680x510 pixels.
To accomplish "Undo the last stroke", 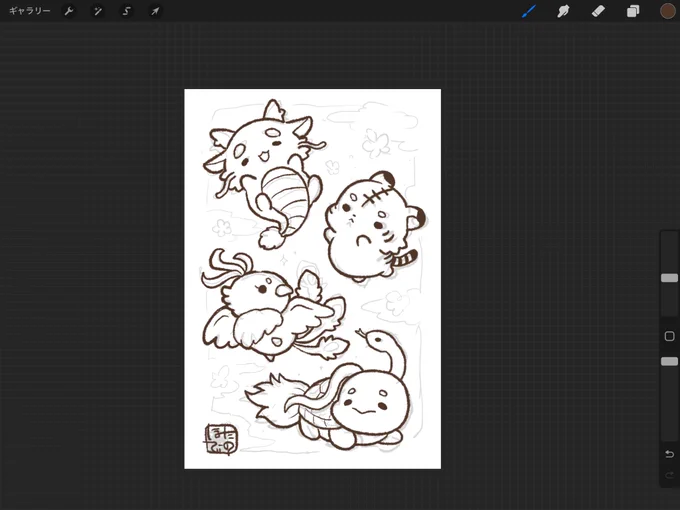I will point(669,454).
